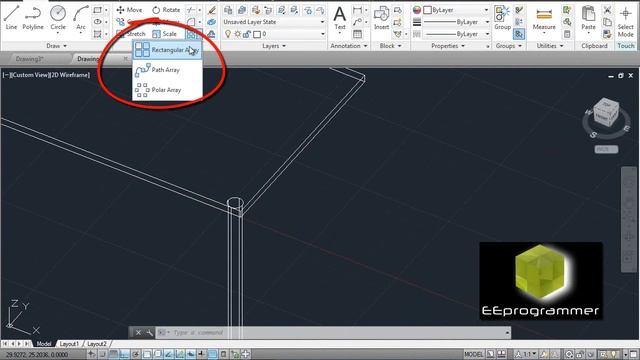This screenshot has height=360, width=640.
Task: Open the ByLayer object color dropdown
Action: click(456, 10)
